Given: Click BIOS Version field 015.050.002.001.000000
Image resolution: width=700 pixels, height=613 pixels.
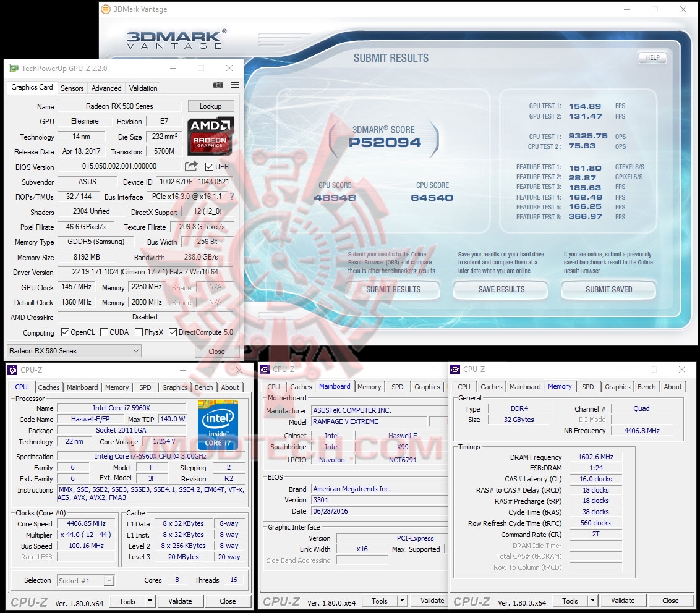Looking at the screenshot, I should click(119, 166).
